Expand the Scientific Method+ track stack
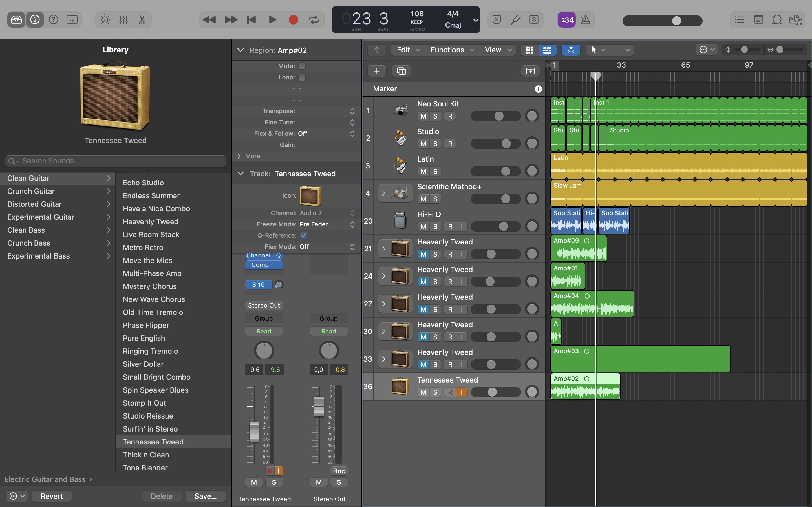Image resolution: width=812 pixels, height=507 pixels. click(383, 194)
